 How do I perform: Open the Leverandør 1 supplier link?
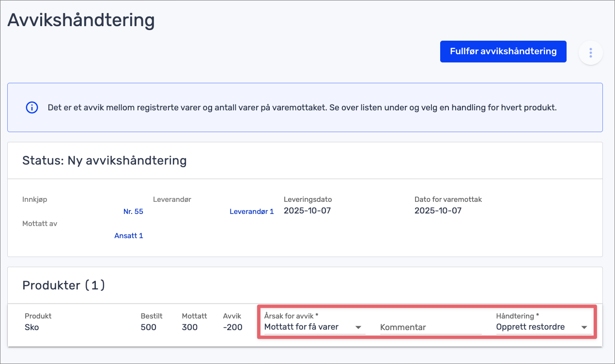[x=251, y=212]
